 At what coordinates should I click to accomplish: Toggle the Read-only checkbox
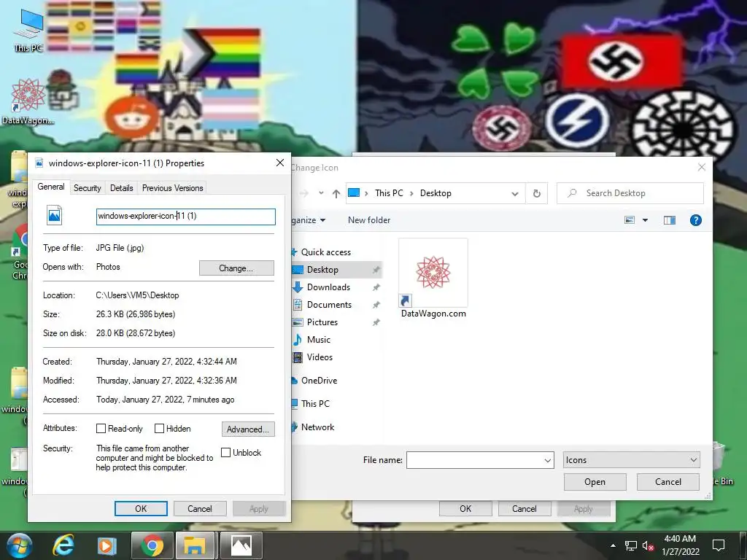(101, 429)
